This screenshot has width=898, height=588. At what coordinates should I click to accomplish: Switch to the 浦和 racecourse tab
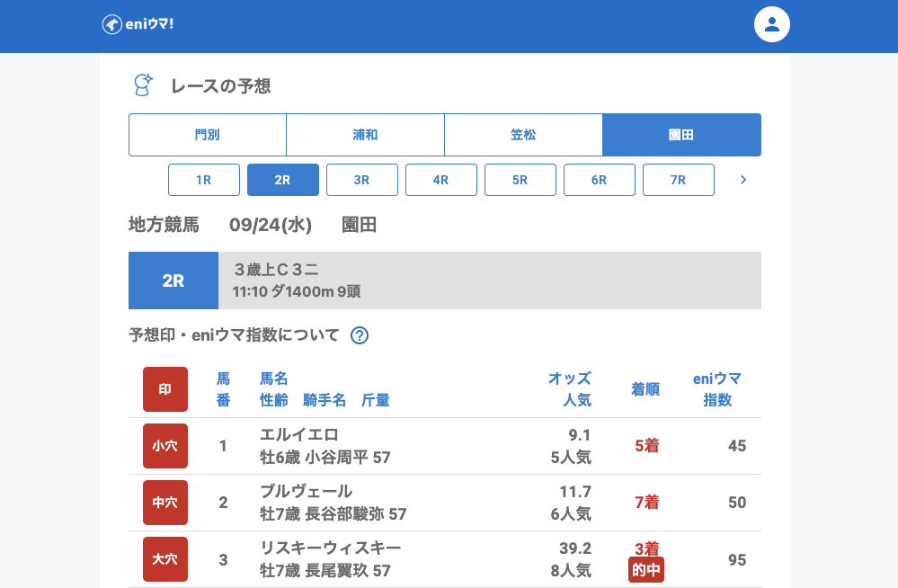point(365,135)
